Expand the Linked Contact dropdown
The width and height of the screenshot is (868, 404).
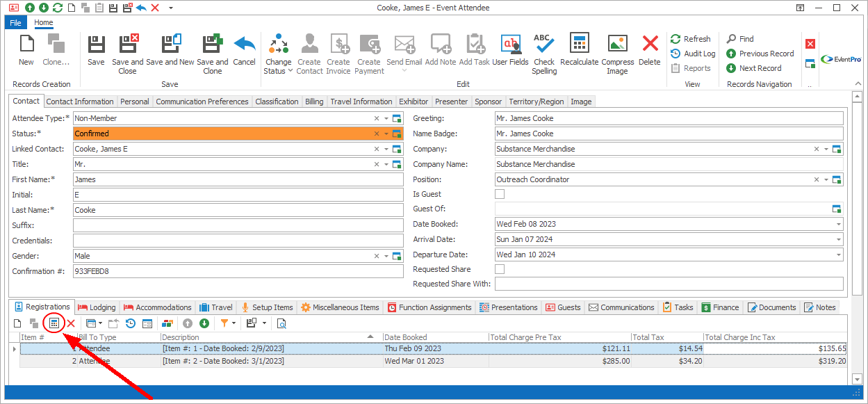(x=386, y=149)
